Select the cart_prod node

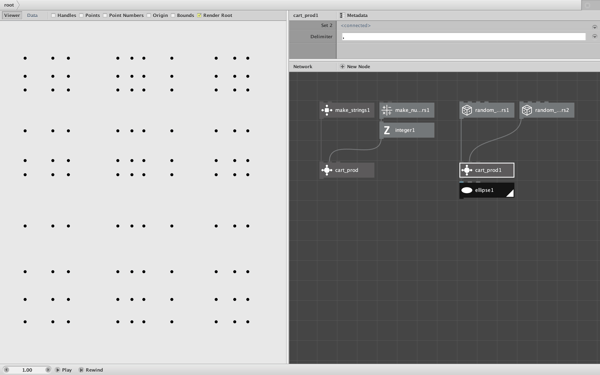tap(347, 170)
